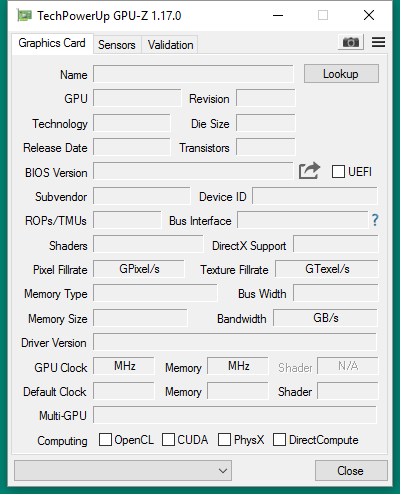Click the Lookup button
This screenshot has width=400, height=494.
(x=341, y=74)
